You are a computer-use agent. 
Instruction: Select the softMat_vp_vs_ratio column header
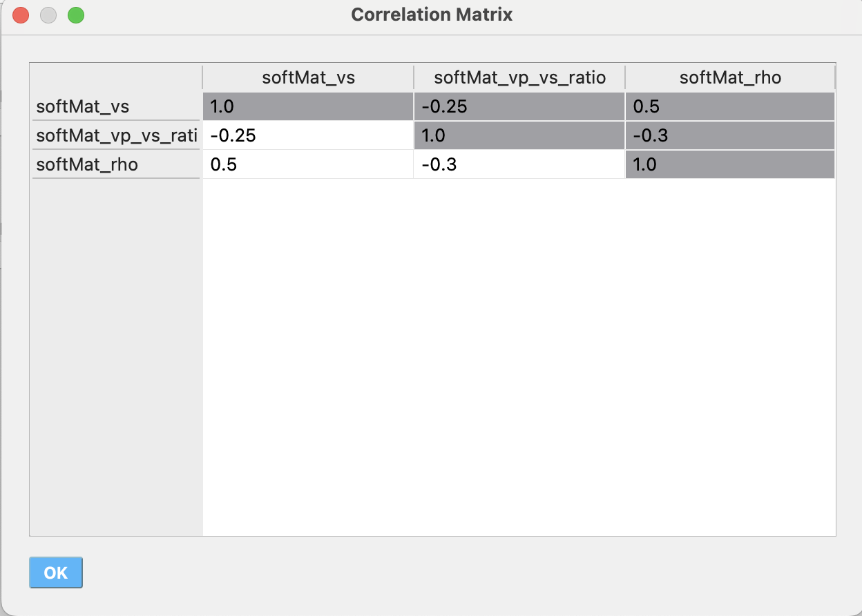coord(519,77)
